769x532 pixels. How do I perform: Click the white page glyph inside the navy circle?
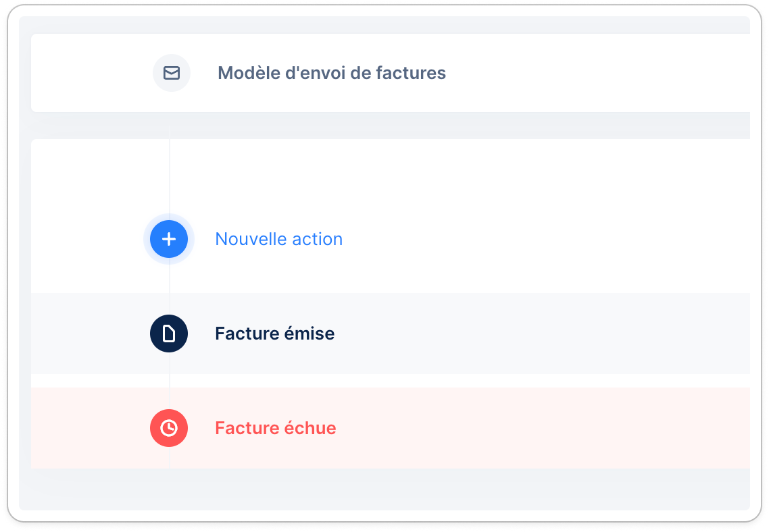pos(169,334)
